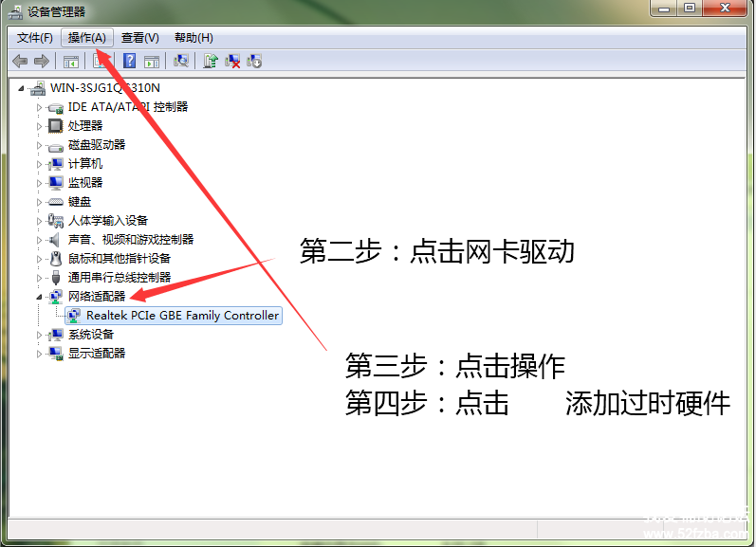Expand the 计算机 node
This screenshot has height=547, width=756.
point(39,164)
